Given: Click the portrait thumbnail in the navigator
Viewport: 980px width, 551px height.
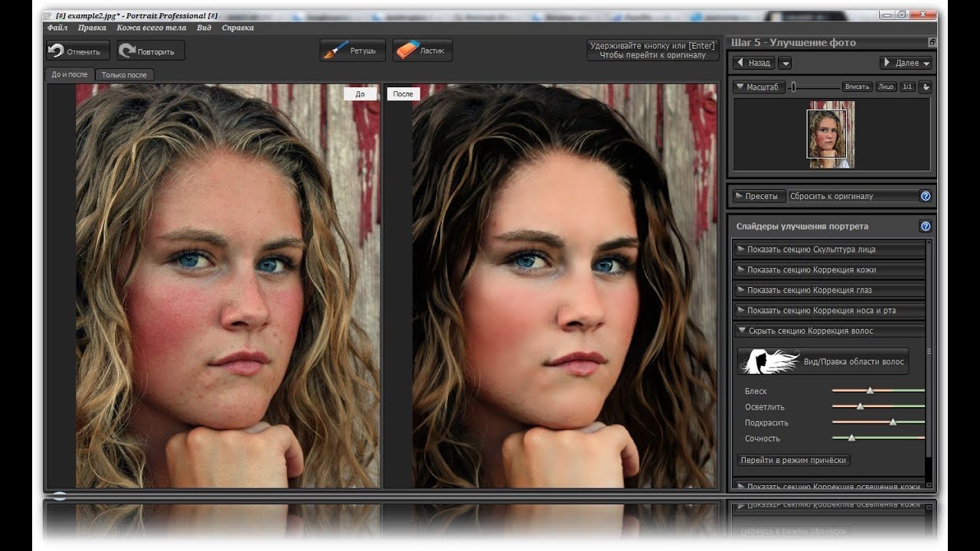Looking at the screenshot, I should [x=831, y=135].
